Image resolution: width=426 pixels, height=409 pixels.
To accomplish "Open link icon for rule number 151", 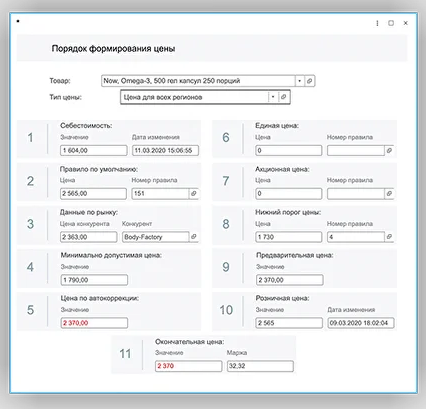I will (194, 194).
